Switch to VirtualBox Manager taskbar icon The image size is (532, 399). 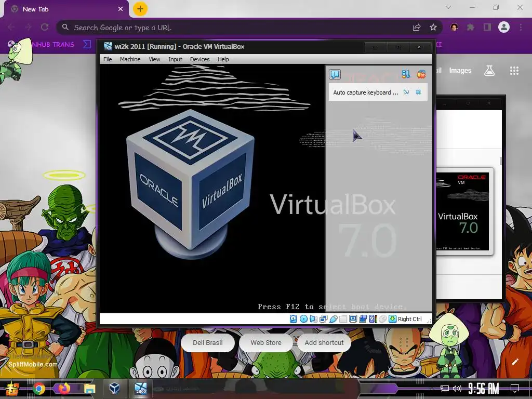pyautogui.click(x=115, y=388)
